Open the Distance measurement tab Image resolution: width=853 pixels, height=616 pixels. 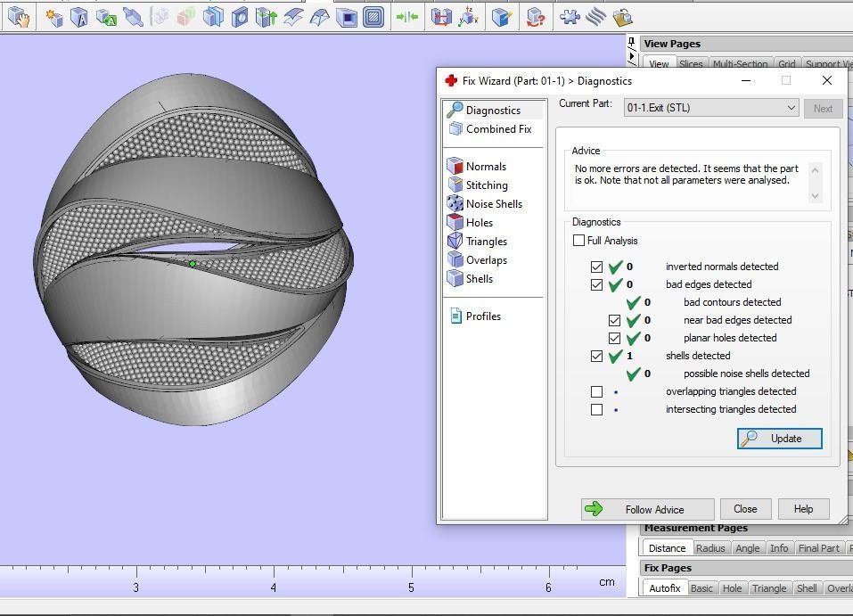[x=667, y=548]
